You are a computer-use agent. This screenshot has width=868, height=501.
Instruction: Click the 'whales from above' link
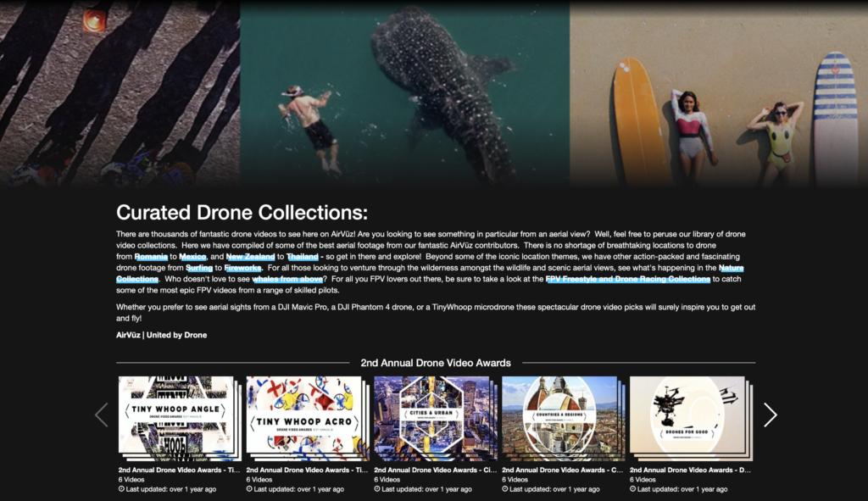click(x=287, y=279)
